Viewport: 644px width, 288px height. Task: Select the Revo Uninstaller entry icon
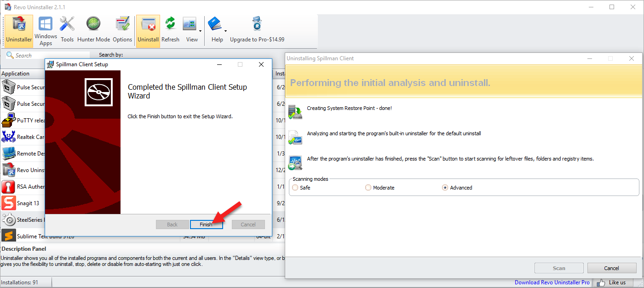(8, 170)
